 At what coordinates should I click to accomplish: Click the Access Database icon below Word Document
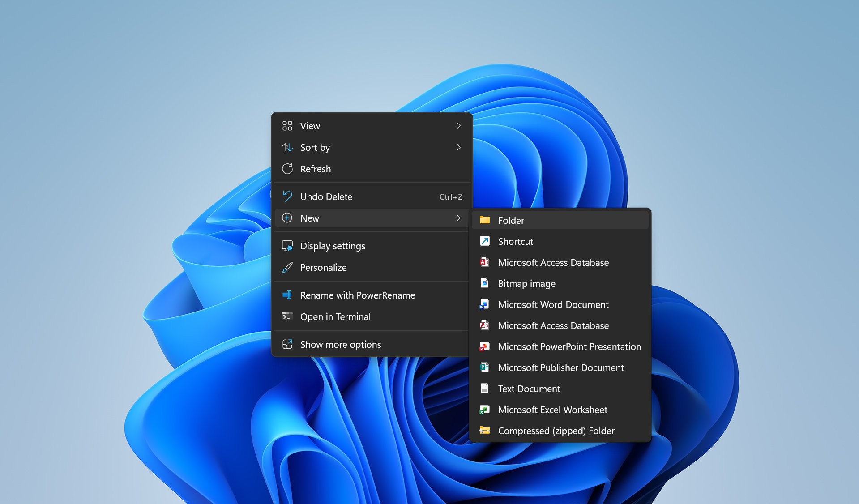point(484,325)
